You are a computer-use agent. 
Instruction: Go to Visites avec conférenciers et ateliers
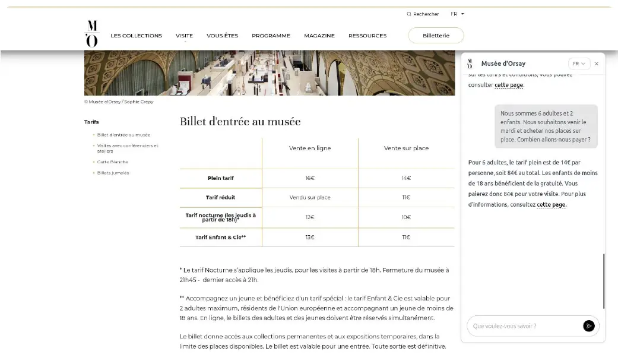[x=128, y=148]
